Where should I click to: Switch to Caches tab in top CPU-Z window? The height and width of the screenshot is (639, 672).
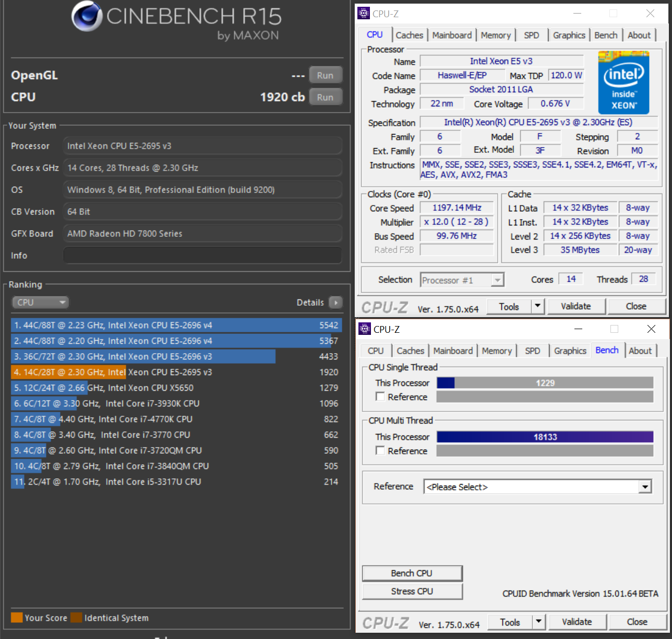410,35
